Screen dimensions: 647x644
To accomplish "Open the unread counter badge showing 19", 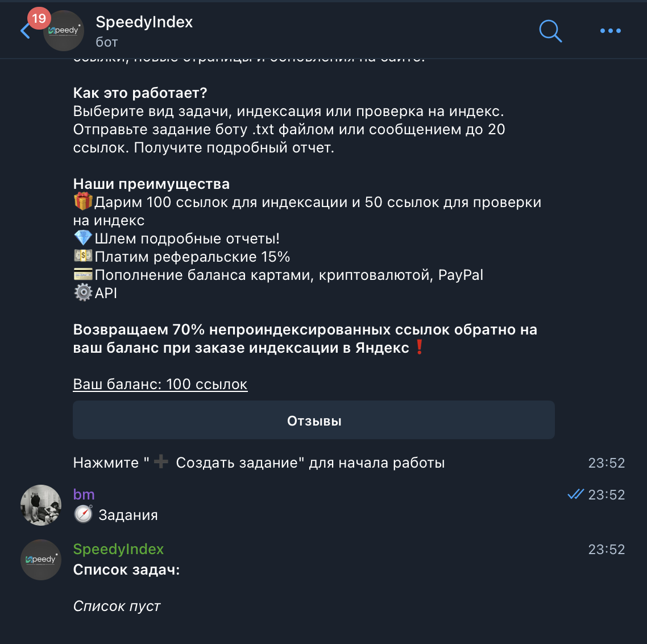I will (39, 18).
